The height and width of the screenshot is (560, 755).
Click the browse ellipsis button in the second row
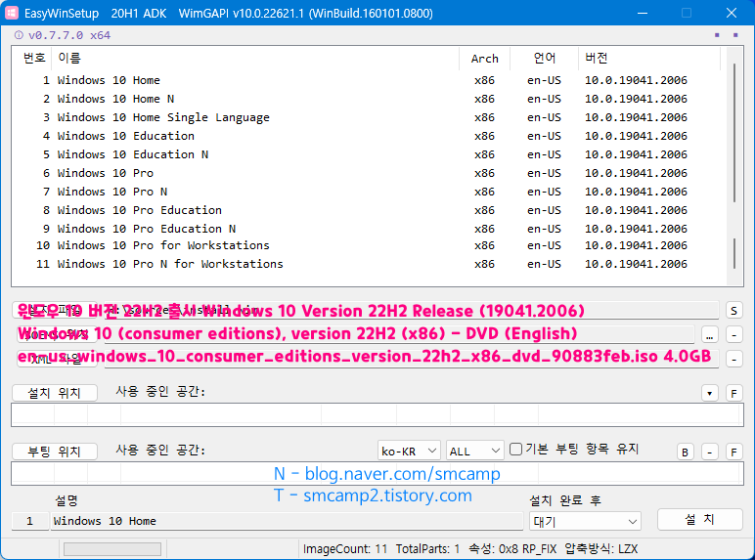click(710, 335)
